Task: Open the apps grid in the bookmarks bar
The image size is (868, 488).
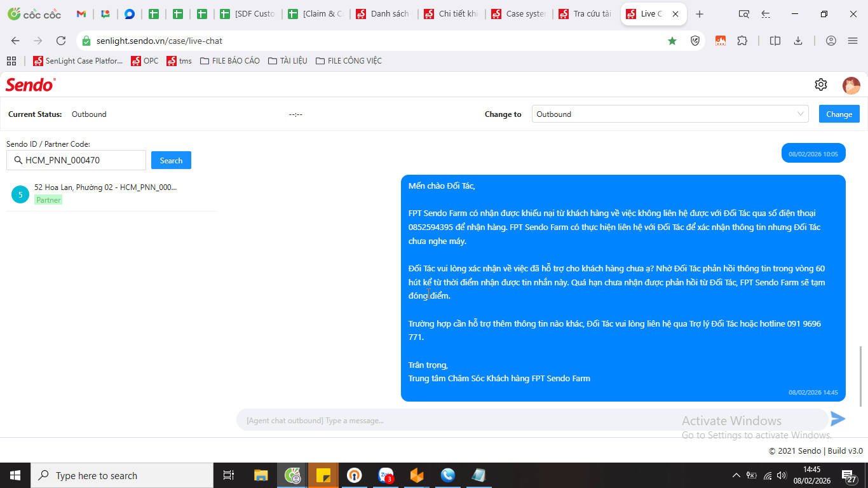Action: tap(11, 61)
